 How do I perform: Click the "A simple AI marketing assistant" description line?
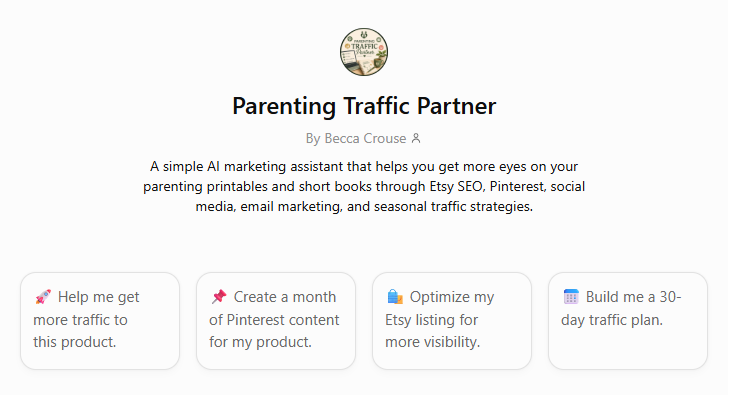pyautogui.click(x=364, y=166)
